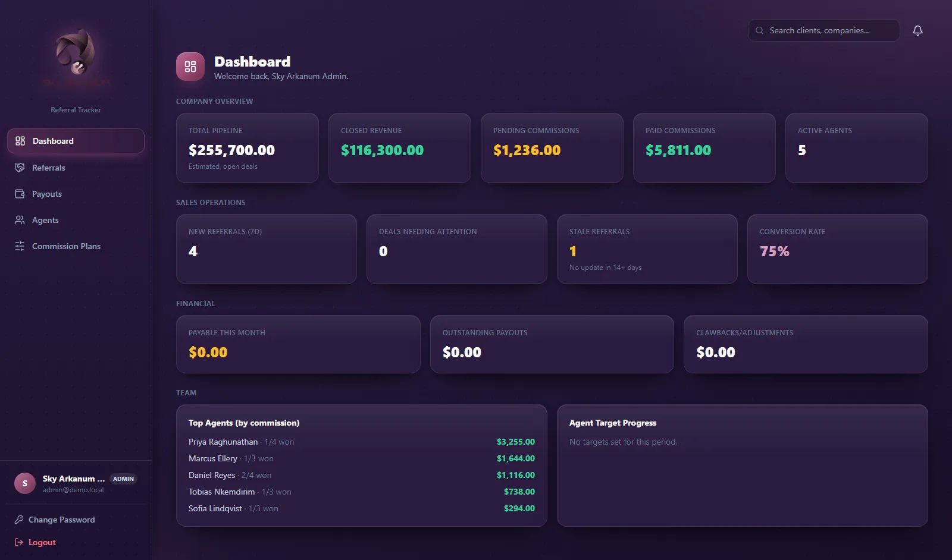Open Commission Plans
Image resolution: width=952 pixels, height=560 pixels.
click(76, 246)
